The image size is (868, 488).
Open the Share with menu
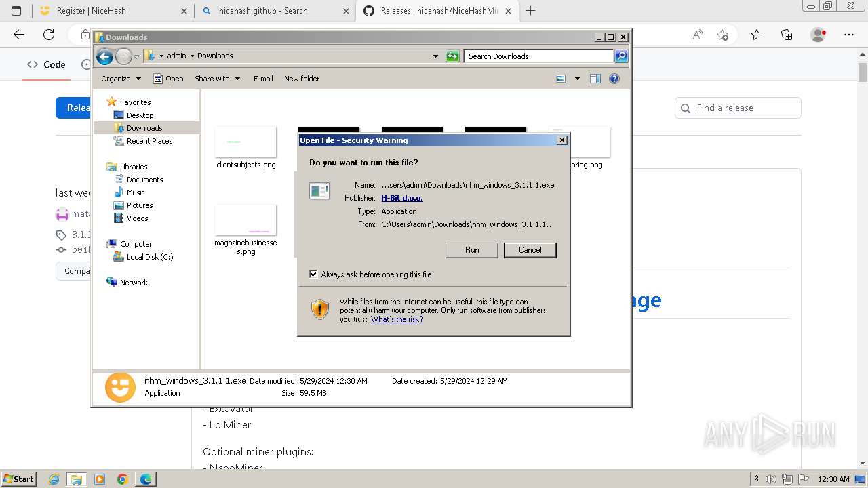coord(217,79)
